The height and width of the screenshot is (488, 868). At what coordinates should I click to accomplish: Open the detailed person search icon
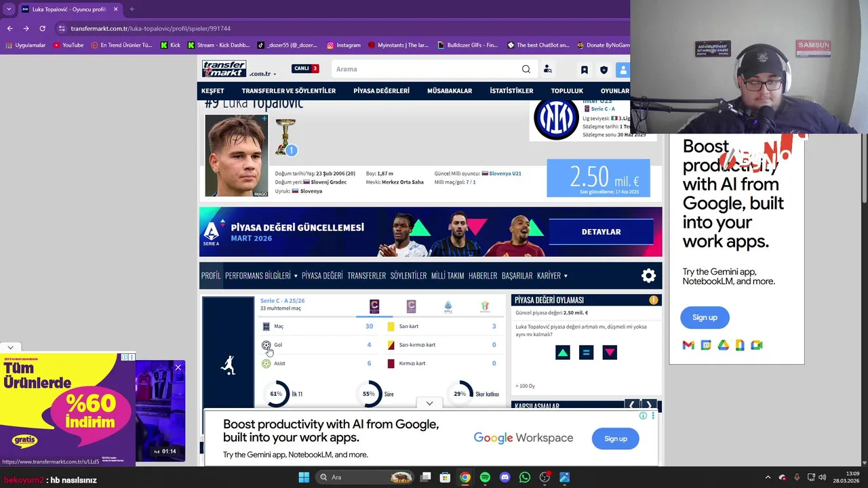(x=547, y=69)
